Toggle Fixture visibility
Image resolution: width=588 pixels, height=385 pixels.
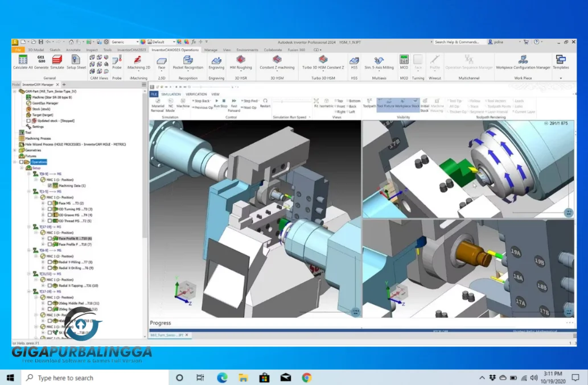click(389, 104)
